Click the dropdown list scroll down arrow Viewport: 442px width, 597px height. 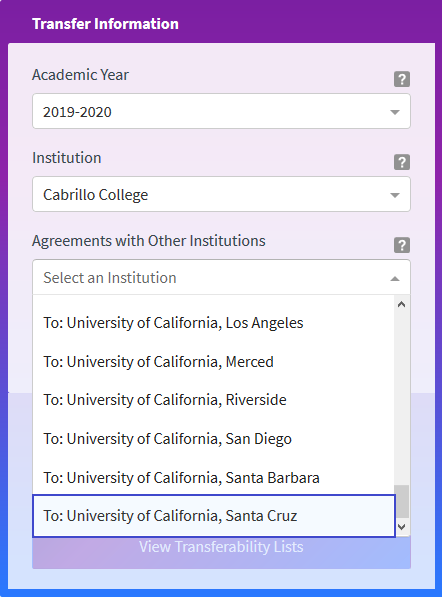(401, 527)
